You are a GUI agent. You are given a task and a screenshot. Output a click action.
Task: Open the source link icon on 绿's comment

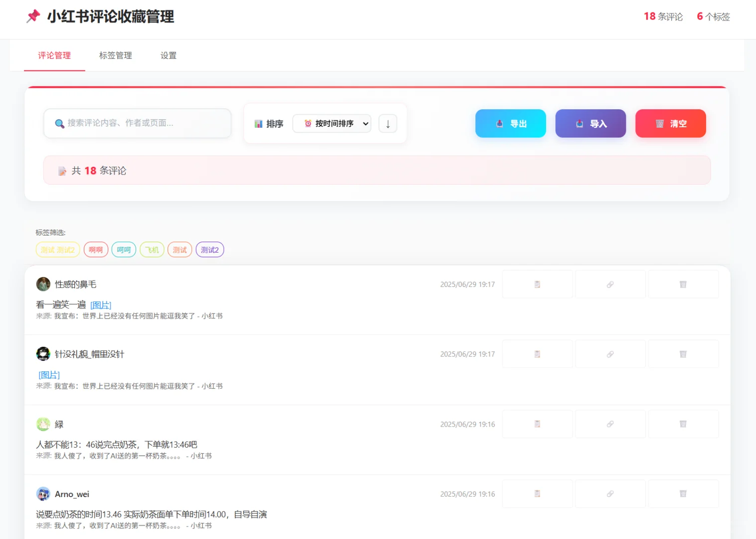[x=610, y=423]
